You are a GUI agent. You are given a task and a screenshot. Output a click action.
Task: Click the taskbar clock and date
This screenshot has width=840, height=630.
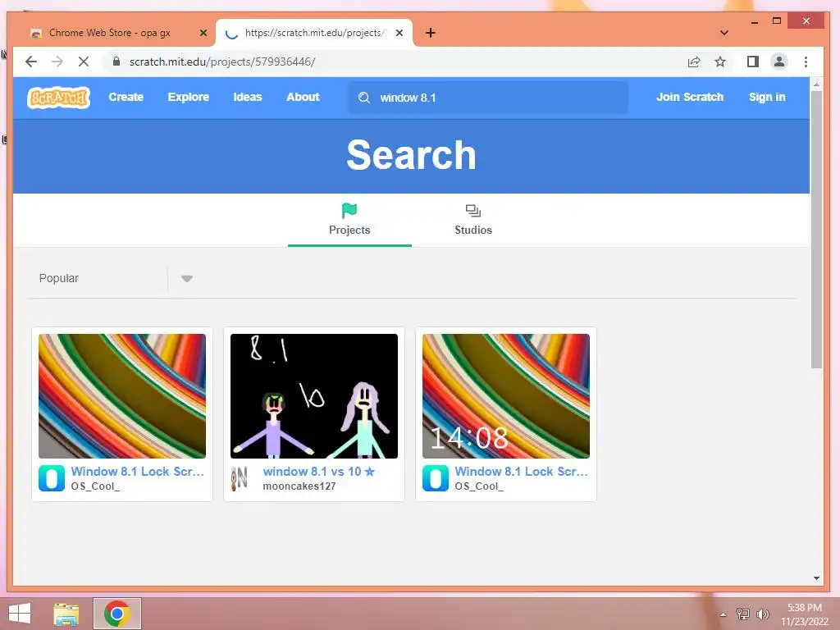point(804,614)
